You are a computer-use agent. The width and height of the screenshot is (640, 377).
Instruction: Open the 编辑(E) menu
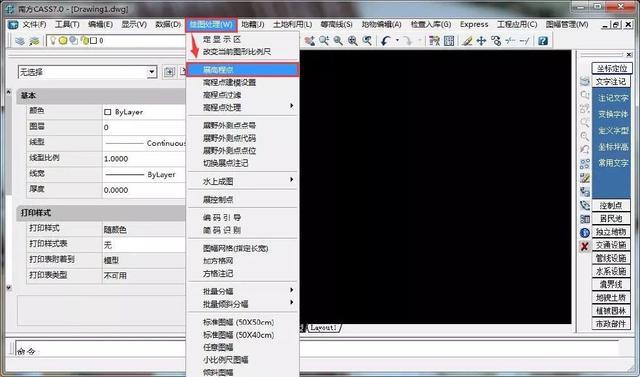click(x=100, y=24)
